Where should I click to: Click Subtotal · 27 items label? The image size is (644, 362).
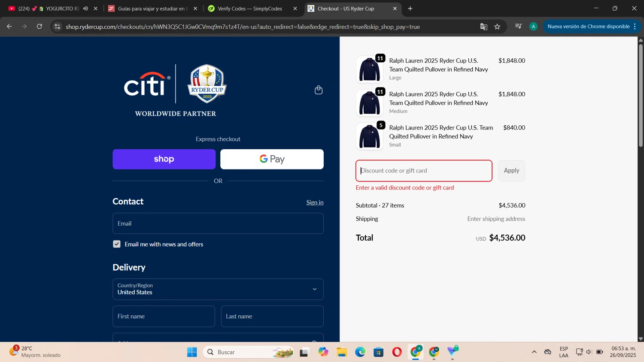click(x=380, y=205)
